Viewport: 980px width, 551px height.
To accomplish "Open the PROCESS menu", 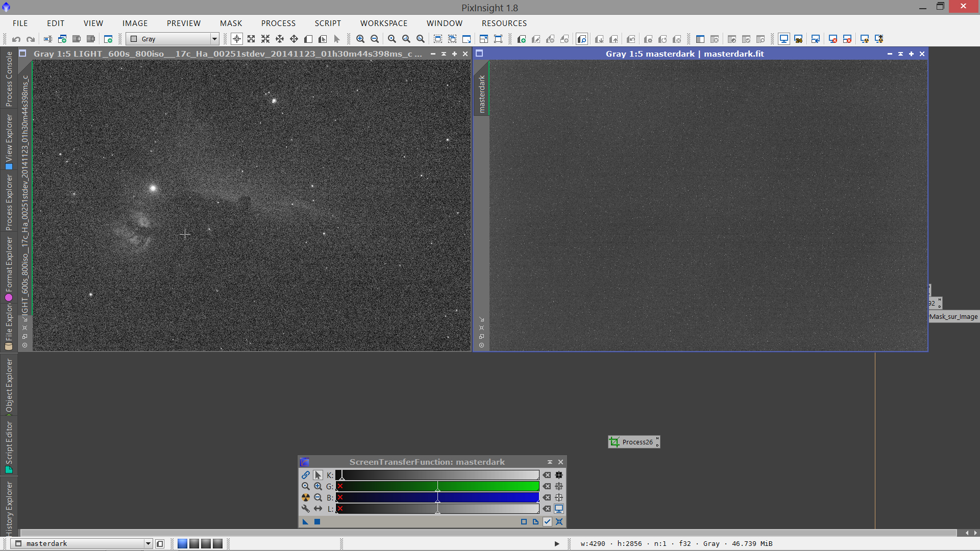I will tap(278, 23).
